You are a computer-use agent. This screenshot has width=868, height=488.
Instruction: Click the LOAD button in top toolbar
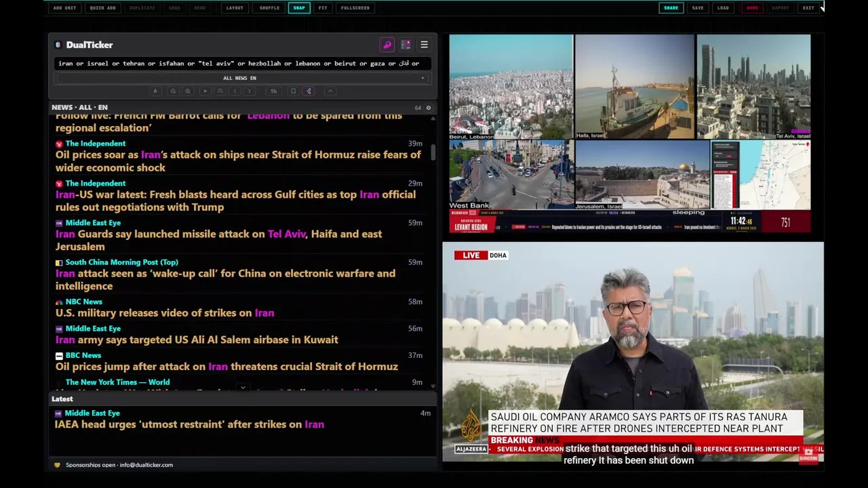[723, 8]
